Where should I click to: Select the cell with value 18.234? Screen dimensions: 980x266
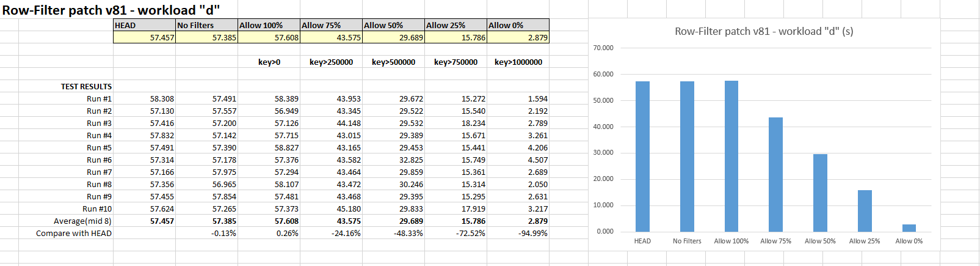tap(473, 123)
